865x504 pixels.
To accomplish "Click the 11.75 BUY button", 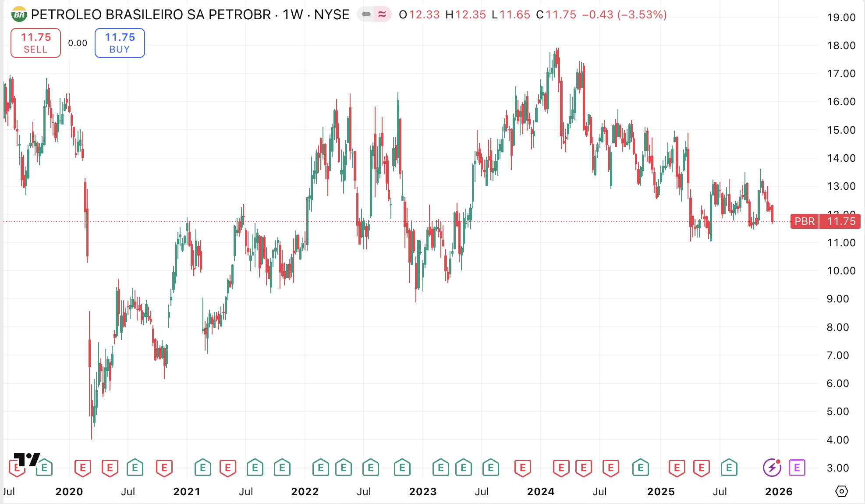I will click(x=120, y=43).
